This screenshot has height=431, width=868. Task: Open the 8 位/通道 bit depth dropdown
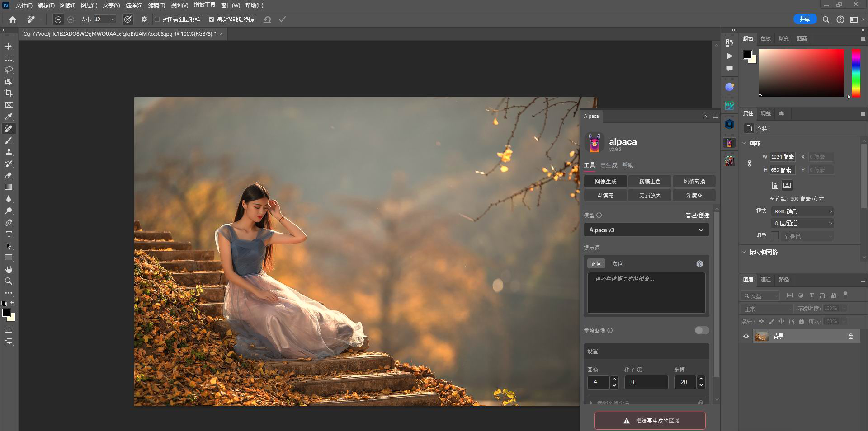click(x=802, y=223)
